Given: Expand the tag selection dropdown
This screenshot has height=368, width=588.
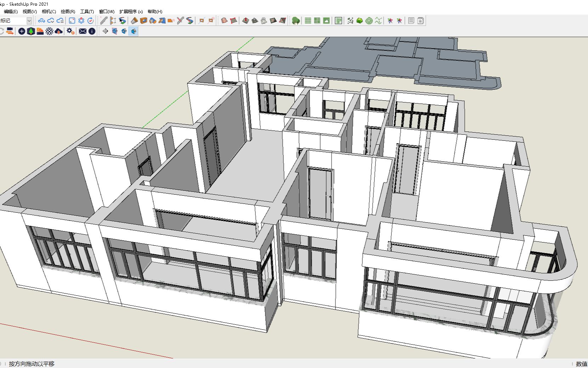Looking at the screenshot, I should [x=29, y=21].
